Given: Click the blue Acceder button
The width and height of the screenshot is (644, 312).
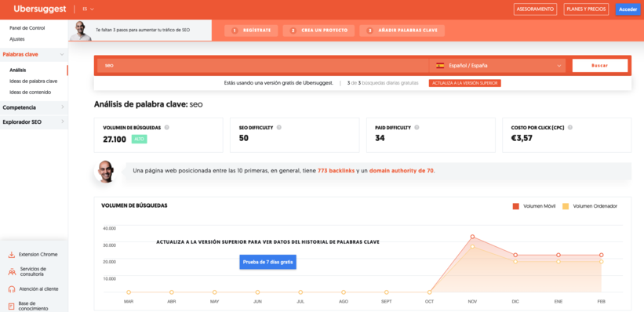Looking at the screenshot, I should point(628,9).
